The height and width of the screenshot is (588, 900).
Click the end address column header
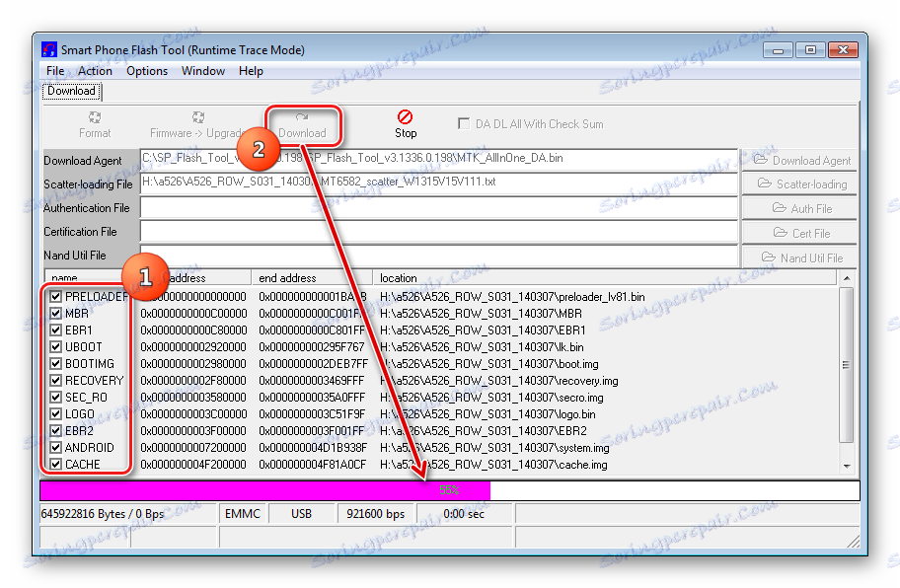pos(312,278)
